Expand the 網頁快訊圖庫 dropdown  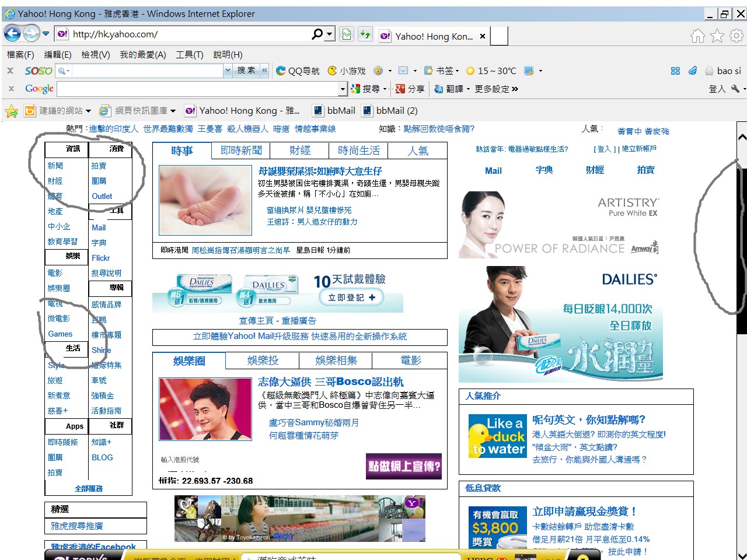pos(173,111)
